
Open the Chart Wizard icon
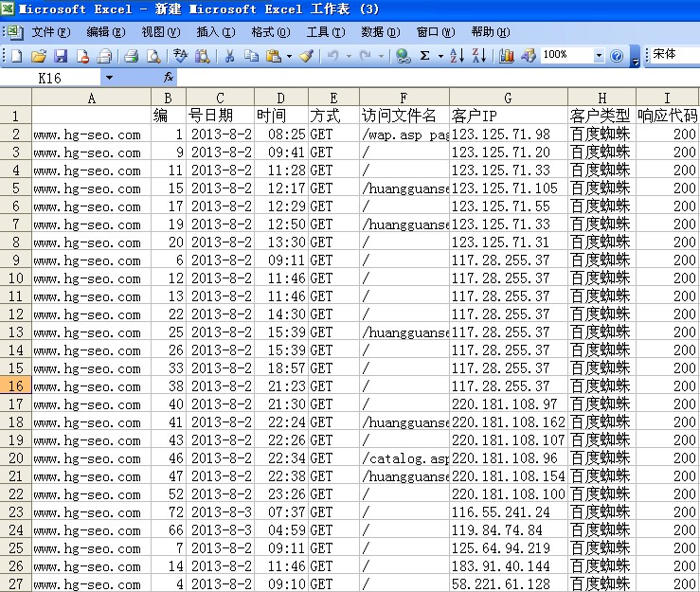point(507,56)
